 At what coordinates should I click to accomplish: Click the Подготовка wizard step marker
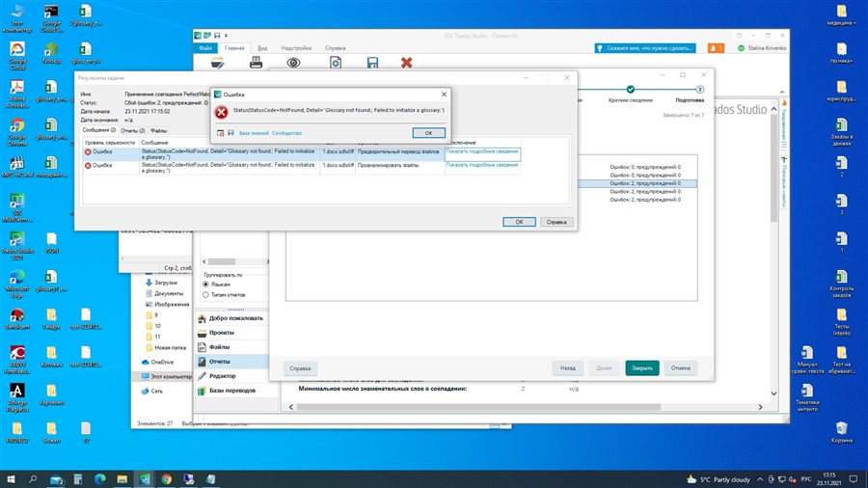(700, 89)
